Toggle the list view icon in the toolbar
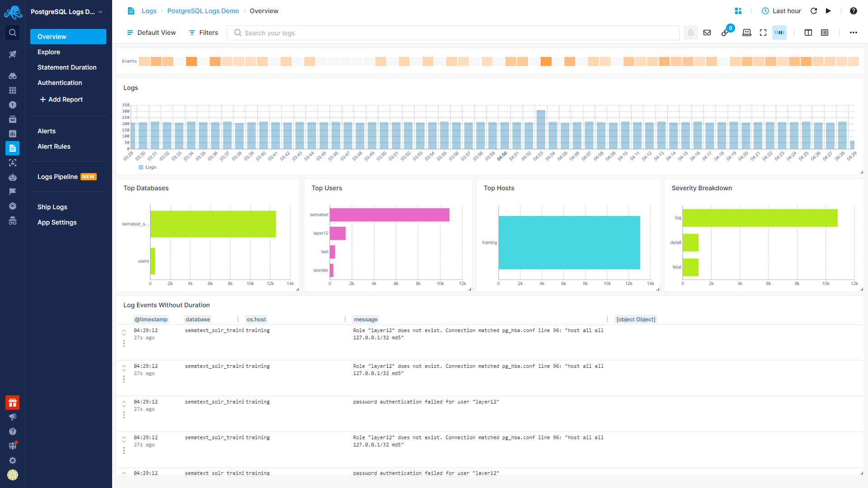The width and height of the screenshot is (868, 488). tap(826, 33)
